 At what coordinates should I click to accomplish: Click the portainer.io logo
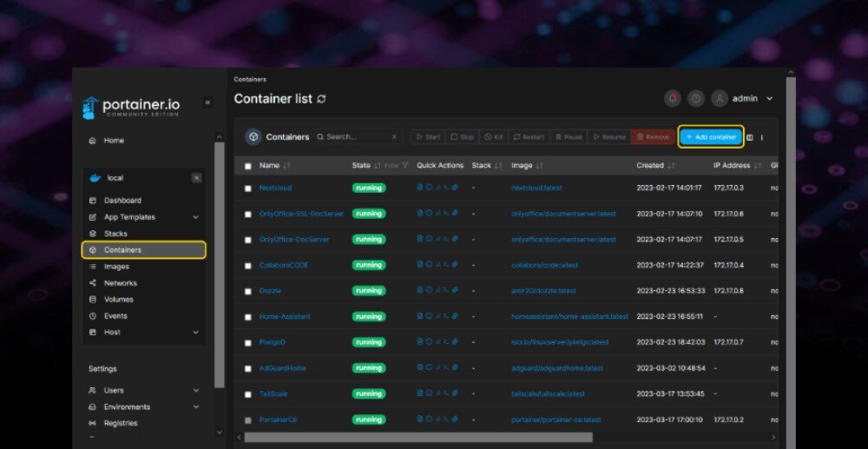[x=131, y=108]
